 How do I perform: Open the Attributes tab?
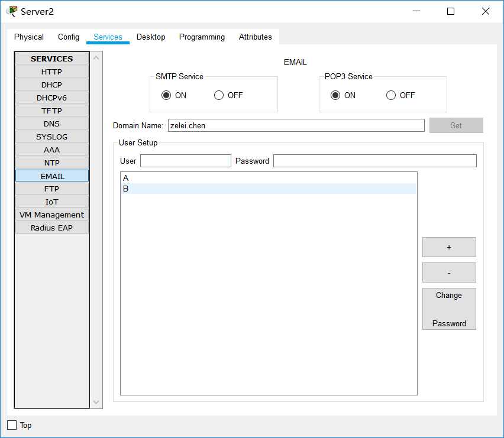pyautogui.click(x=255, y=37)
